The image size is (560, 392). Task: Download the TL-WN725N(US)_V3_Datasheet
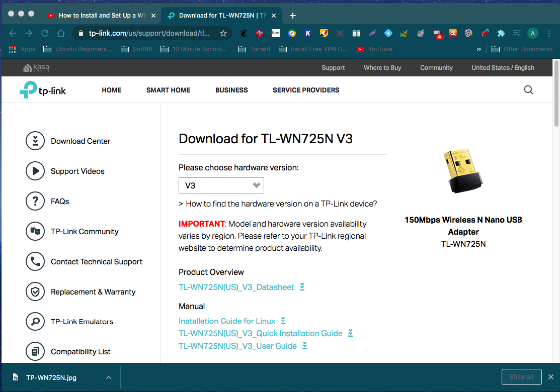pyautogui.click(x=236, y=287)
